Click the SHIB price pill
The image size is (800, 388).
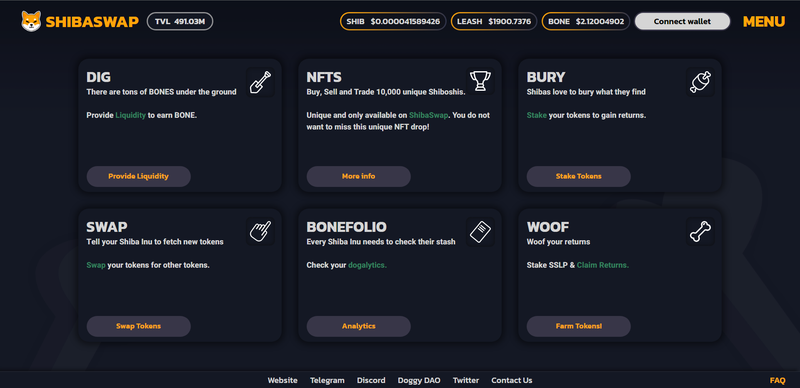[393, 21]
